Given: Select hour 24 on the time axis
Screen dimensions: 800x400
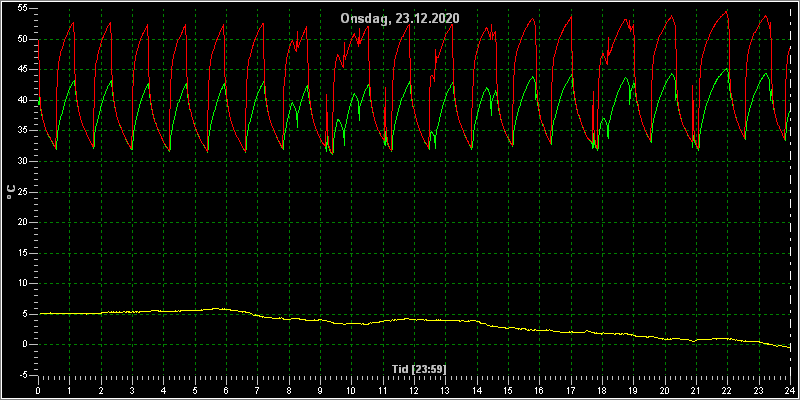Looking at the screenshot, I should pos(790,390).
